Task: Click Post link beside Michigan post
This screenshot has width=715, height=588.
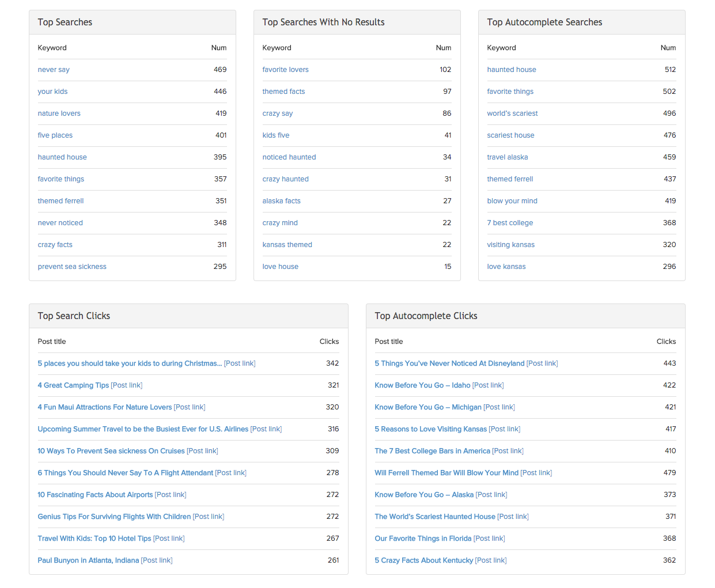Action: (x=499, y=407)
